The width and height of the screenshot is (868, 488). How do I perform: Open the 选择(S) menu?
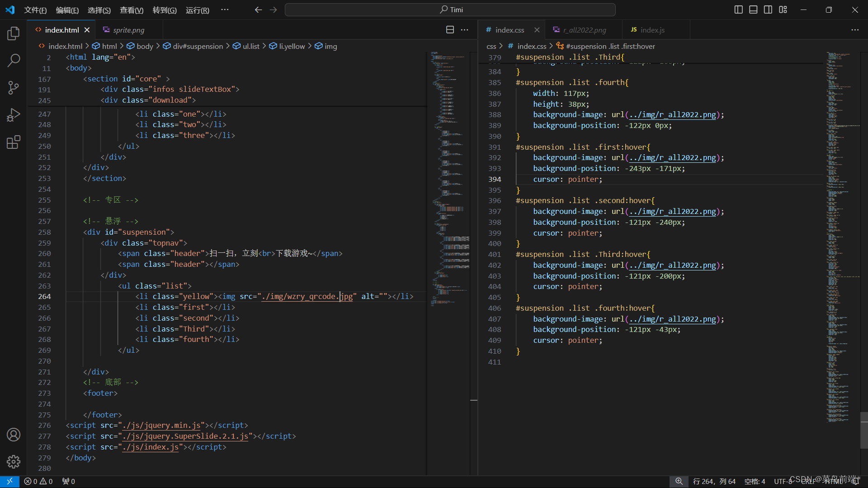(99, 10)
